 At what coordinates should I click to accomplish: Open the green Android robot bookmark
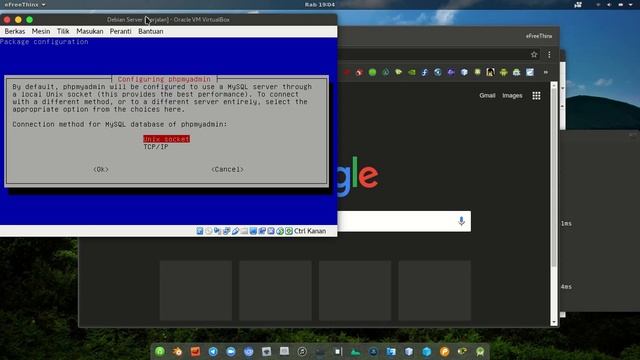[503, 72]
